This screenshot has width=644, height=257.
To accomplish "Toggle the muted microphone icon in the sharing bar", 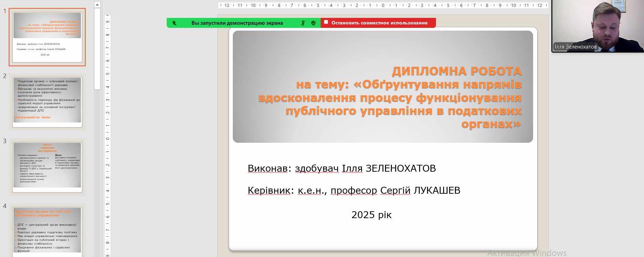I will (303, 23).
